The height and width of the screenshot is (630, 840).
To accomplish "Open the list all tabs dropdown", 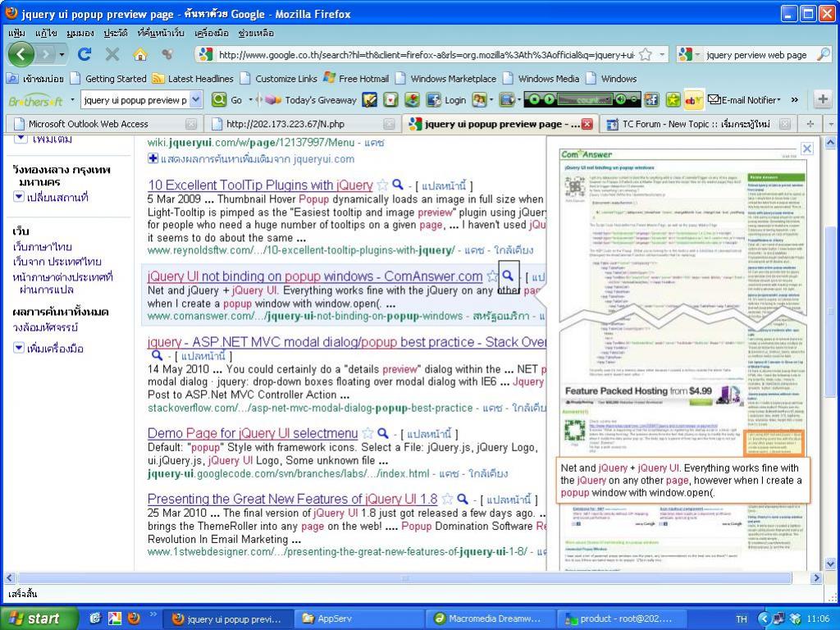I will click(x=830, y=124).
